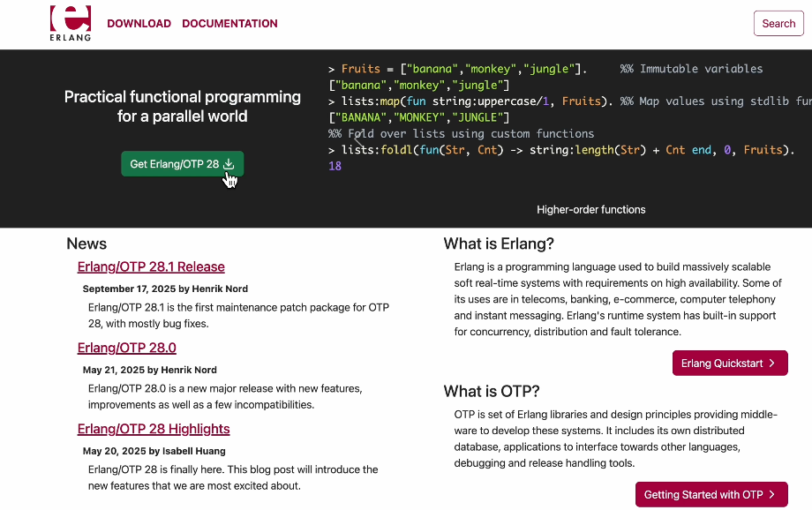
Task: Click the Erlang logo in the header
Action: 71,24
